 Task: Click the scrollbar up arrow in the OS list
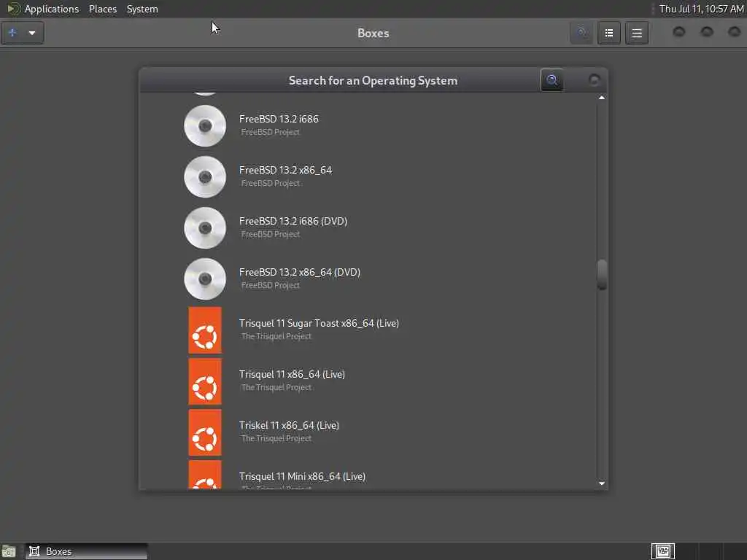coord(602,98)
